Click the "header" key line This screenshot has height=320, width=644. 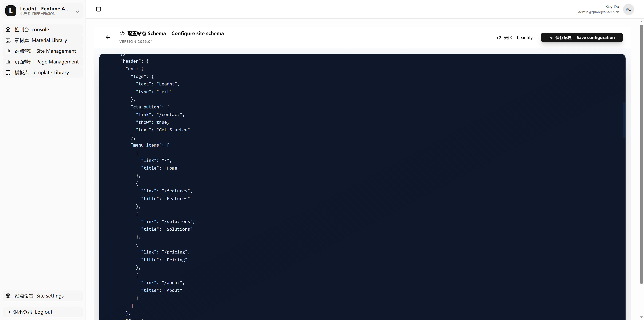(135, 61)
